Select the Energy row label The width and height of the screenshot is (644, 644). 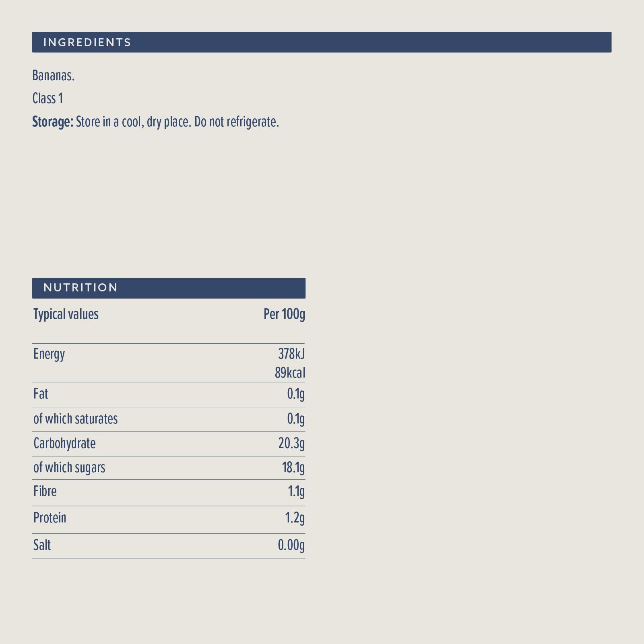click(x=49, y=354)
